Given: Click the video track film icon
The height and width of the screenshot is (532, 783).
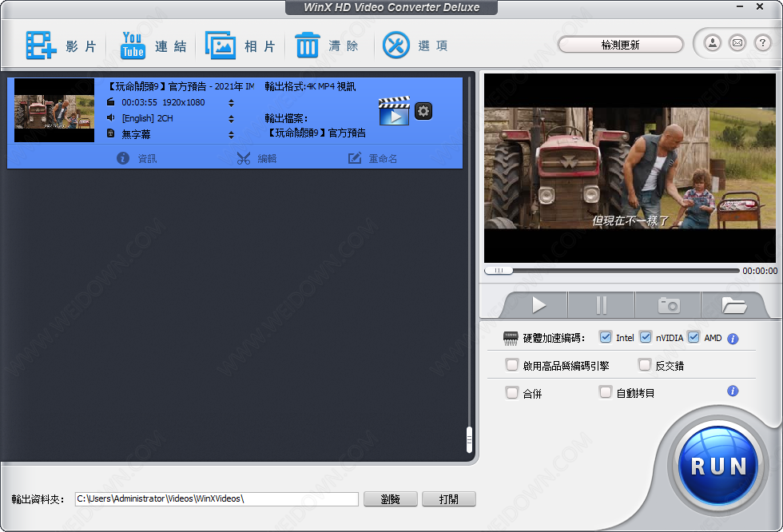Looking at the screenshot, I should (111, 101).
